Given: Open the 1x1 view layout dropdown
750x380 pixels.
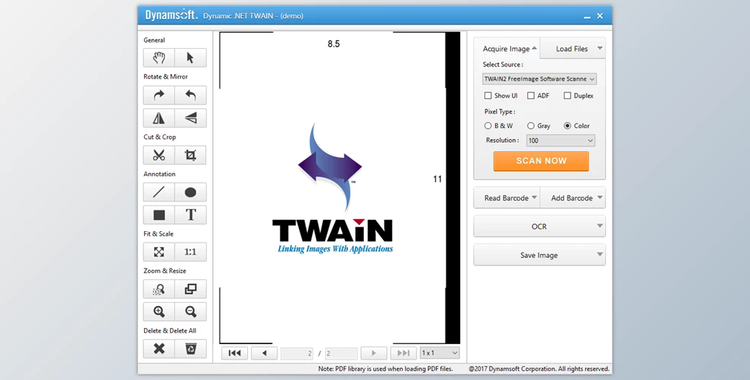Looking at the screenshot, I should [x=440, y=353].
